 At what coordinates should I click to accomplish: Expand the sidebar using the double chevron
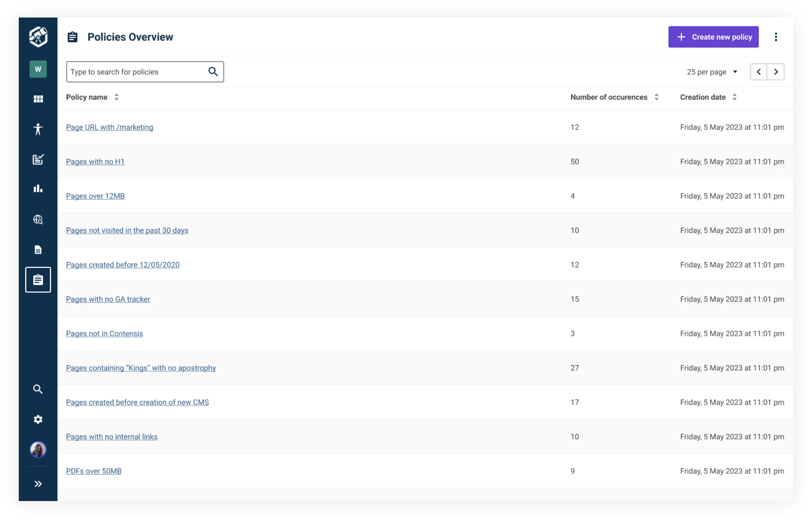(38, 484)
